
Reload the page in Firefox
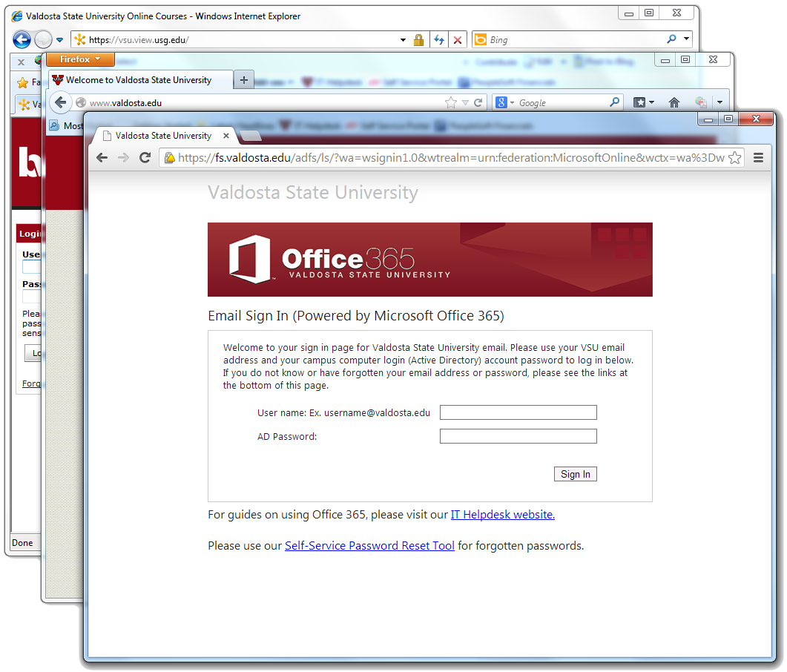pos(478,103)
